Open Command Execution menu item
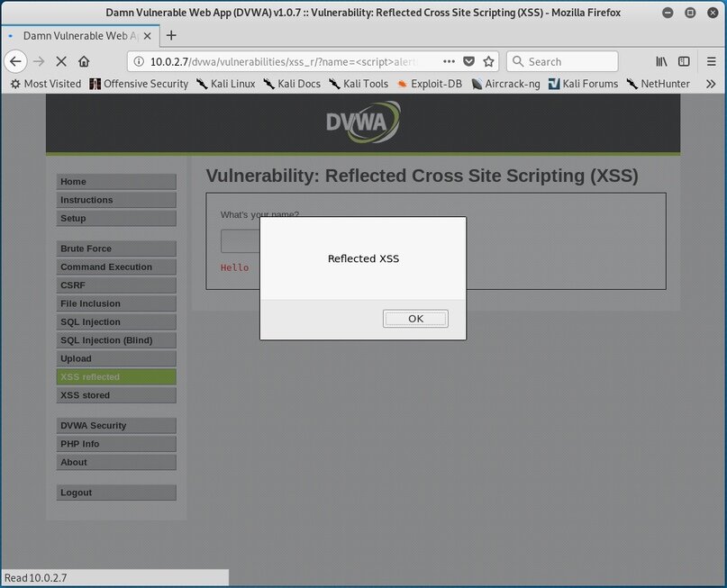Screen dimensions: 727x588 click(116, 267)
